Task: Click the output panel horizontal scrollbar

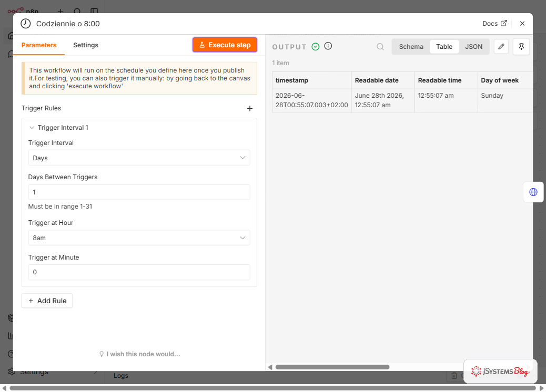Action: [x=332, y=367]
